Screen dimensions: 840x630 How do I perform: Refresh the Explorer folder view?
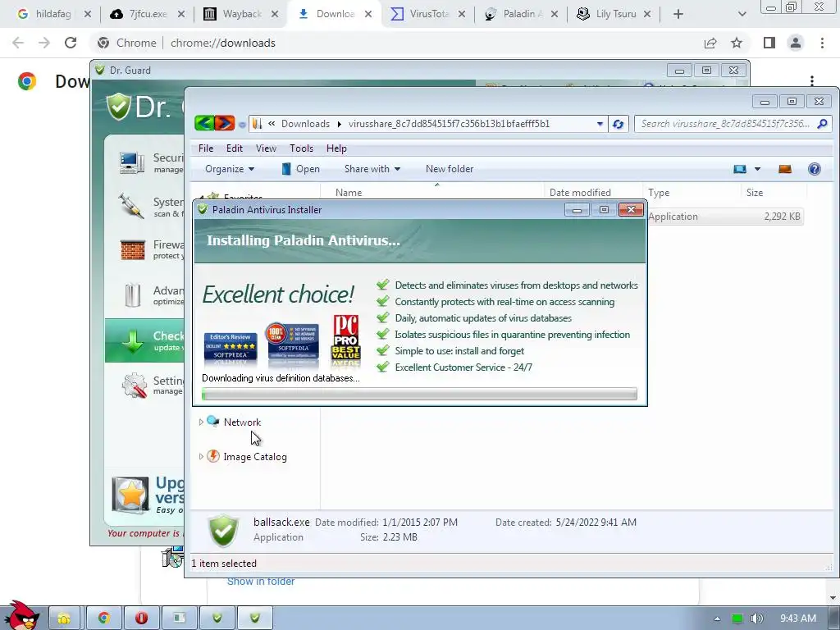[618, 124]
